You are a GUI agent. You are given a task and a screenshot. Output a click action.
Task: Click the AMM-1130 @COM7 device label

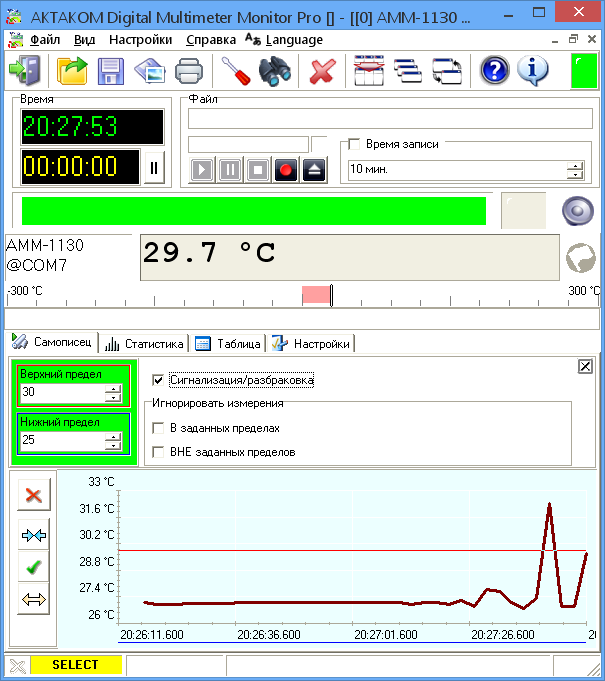click(44, 255)
